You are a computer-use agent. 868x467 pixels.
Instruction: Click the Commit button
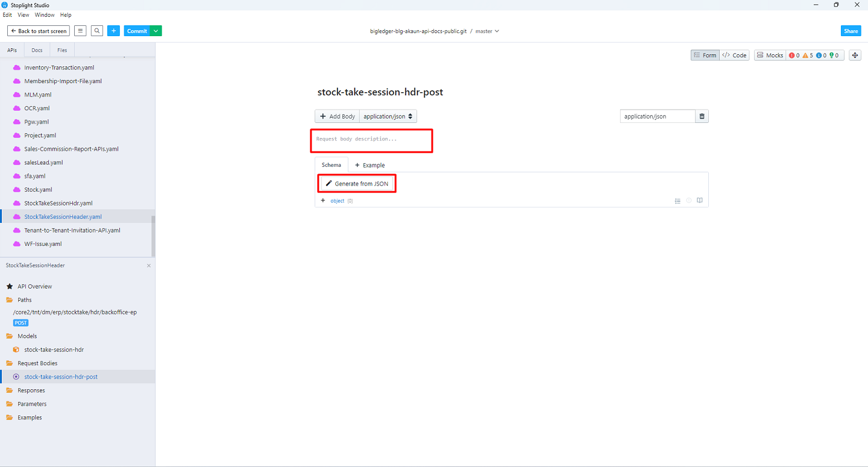[x=137, y=31]
